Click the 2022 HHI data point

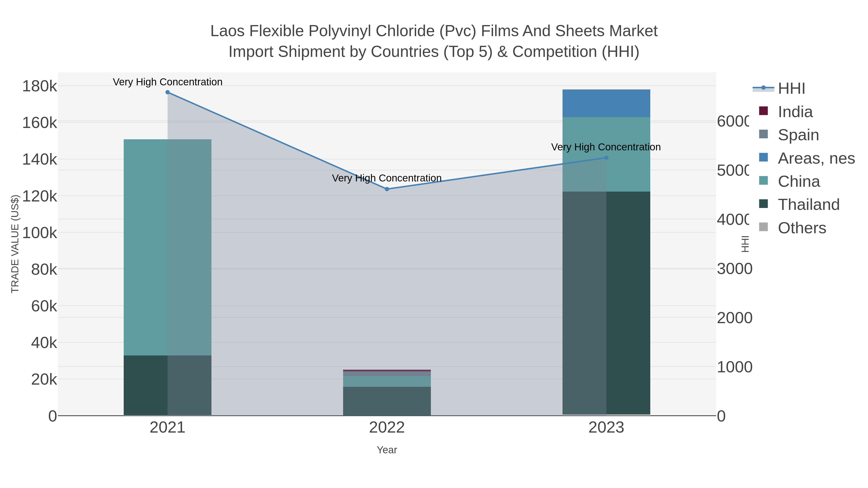tap(387, 189)
